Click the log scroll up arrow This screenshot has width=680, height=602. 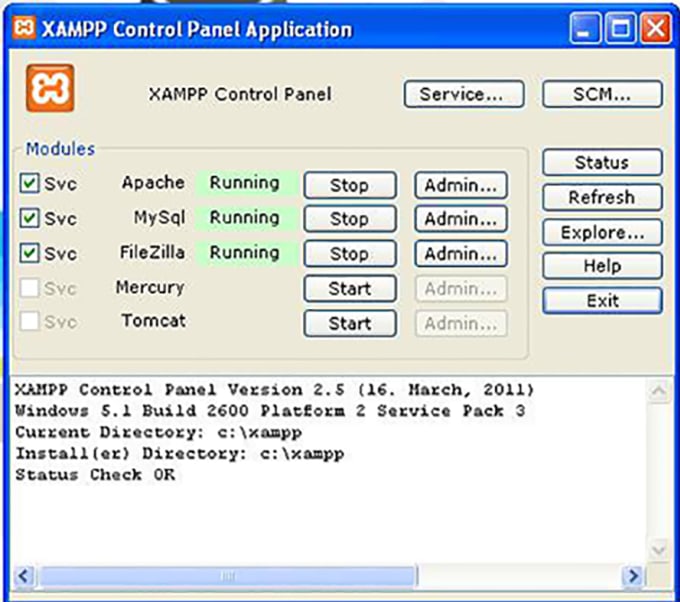coord(659,391)
